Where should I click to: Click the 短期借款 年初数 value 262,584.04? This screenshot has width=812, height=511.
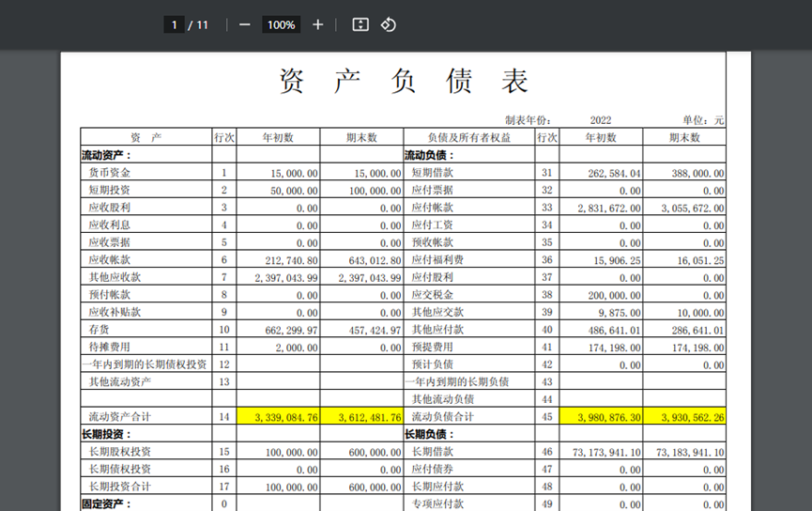(614, 173)
